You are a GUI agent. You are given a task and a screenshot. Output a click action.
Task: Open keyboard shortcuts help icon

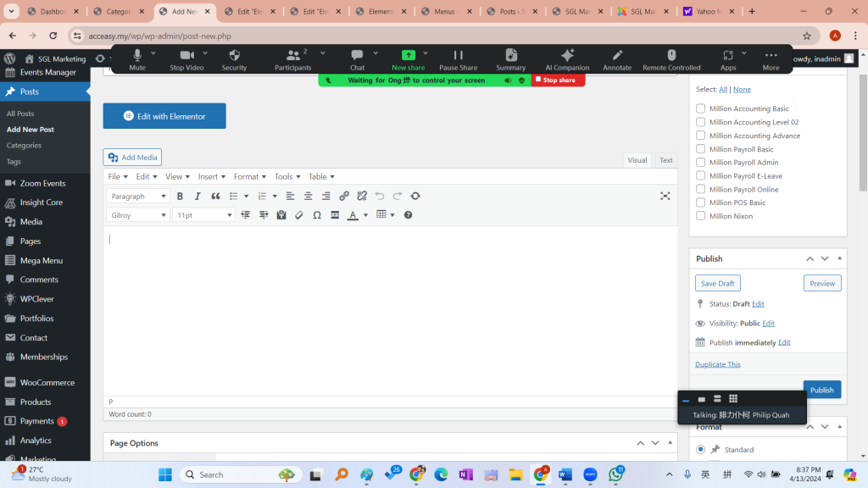coord(409,215)
